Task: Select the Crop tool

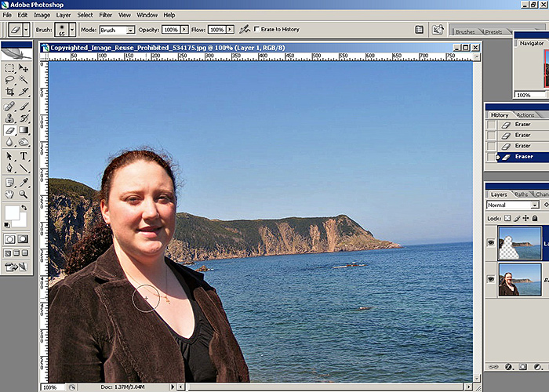Action: pyautogui.click(x=9, y=92)
